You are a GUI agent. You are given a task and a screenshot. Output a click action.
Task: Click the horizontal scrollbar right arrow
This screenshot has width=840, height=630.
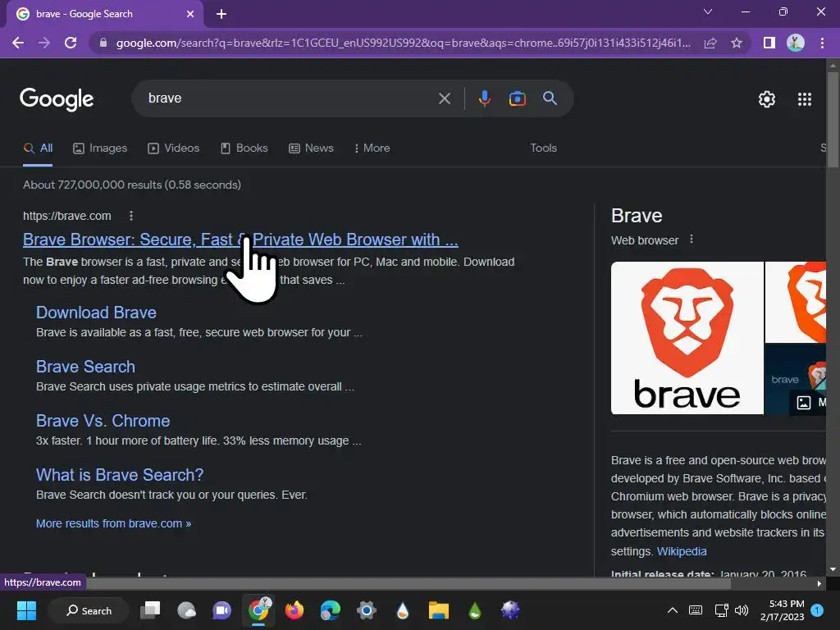pyautogui.click(x=819, y=584)
